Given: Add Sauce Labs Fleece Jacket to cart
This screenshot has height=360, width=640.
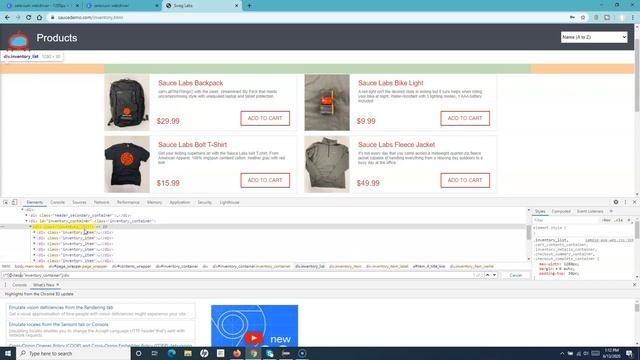Looking at the screenshot, I should point(465,180).
